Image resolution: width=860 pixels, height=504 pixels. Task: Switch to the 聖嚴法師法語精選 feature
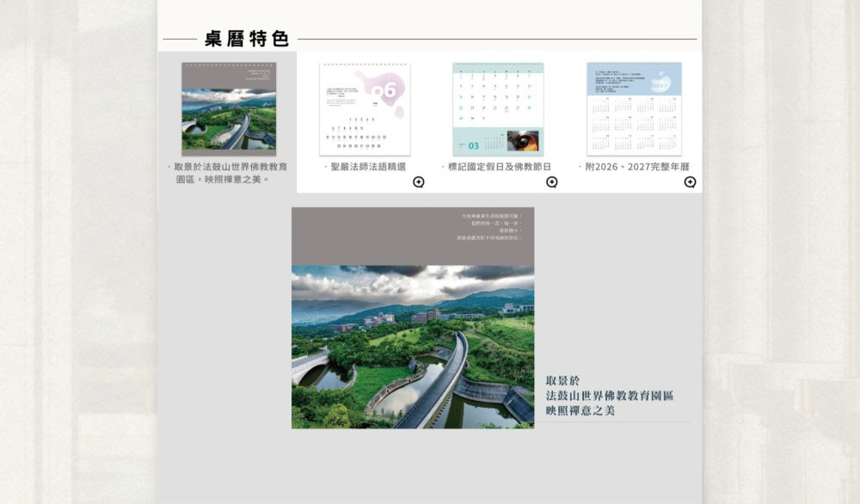pyautogui.click(x=365, y=167)
